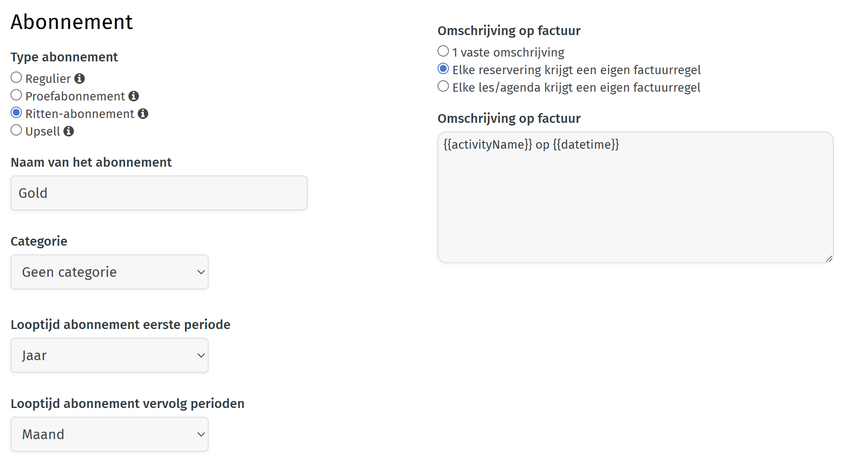Grab the textarea resize handle corner
This screenshot has height=458, width=868.
tap(829, 259)
